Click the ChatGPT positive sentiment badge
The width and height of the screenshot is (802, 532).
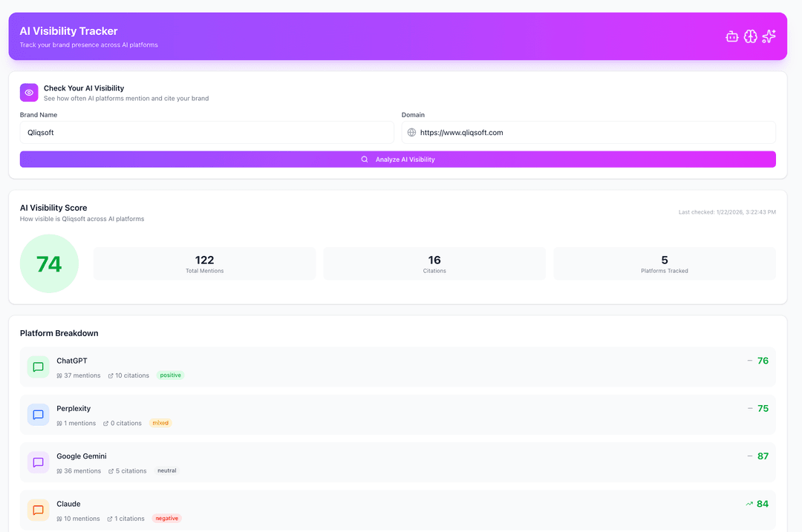(x=170, y=375)
